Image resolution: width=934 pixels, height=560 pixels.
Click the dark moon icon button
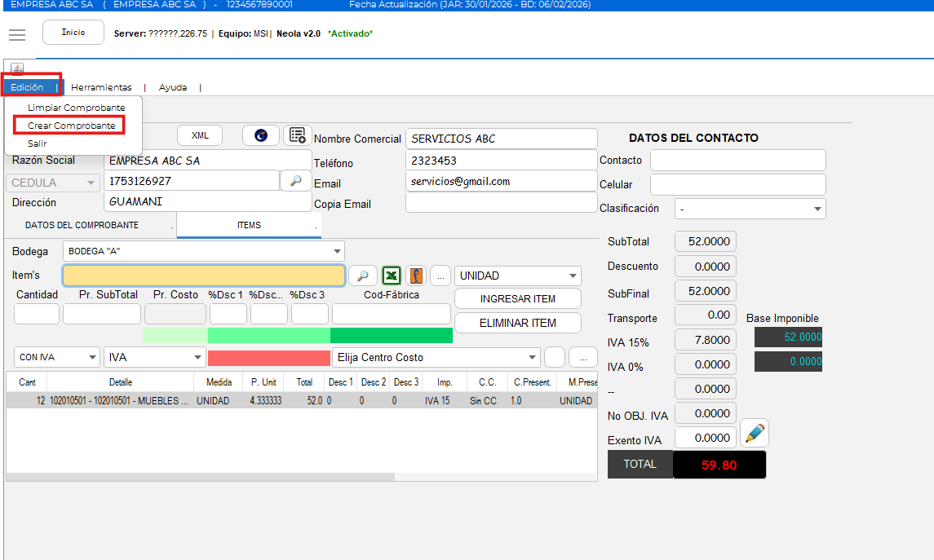click(261, 135)
